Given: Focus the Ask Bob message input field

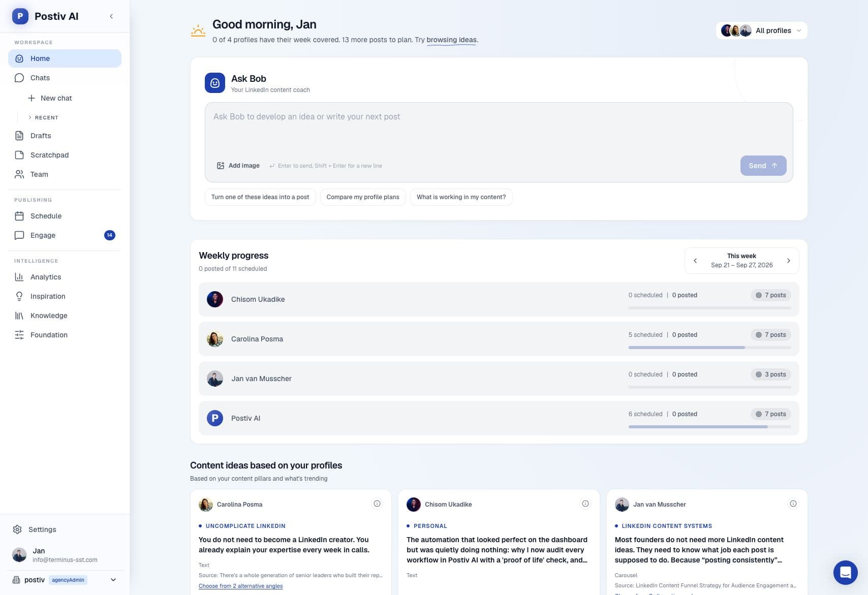Looking at the screenshot, I should tap(499, 127).
